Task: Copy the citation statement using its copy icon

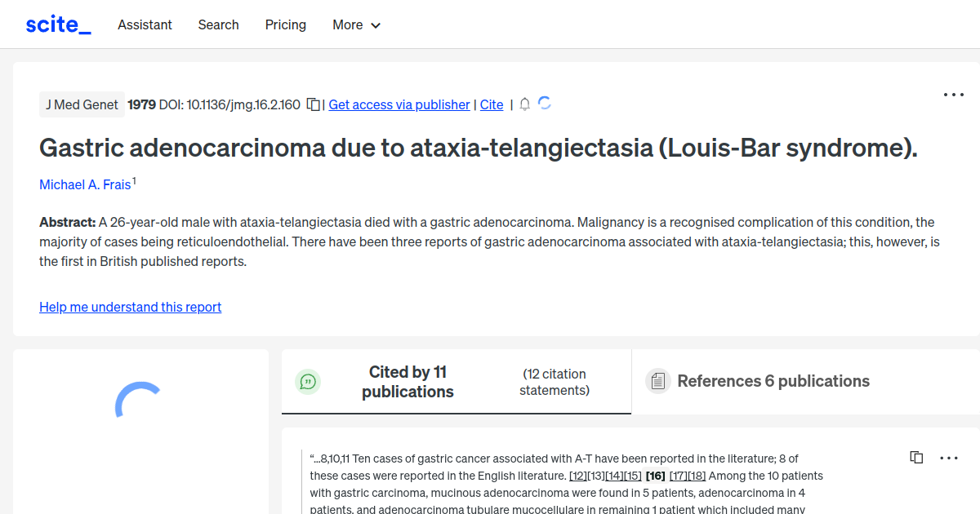Action: 916,457
